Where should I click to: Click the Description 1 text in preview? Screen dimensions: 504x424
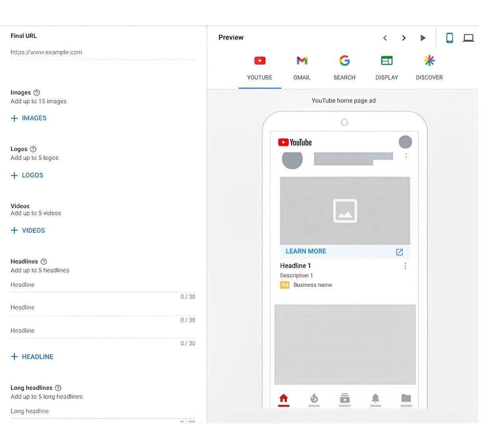click(296, 276)
